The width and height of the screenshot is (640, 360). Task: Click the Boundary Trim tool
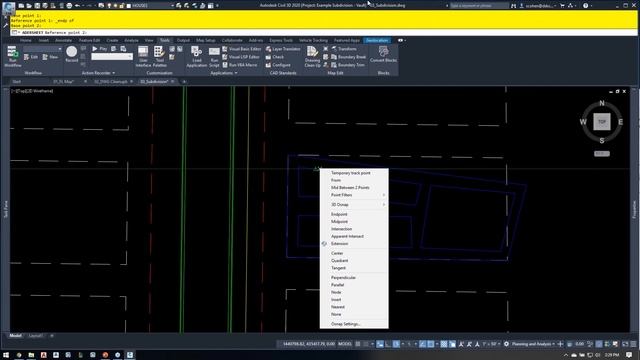pos(348,65)
